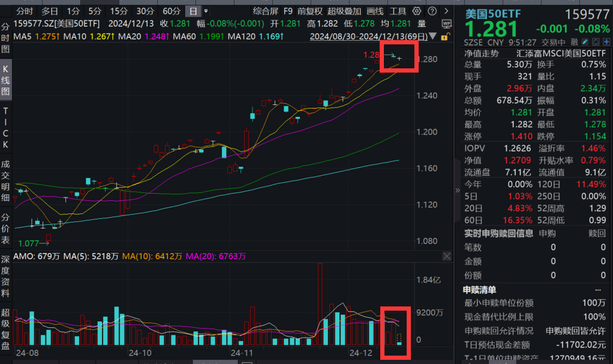Click the date range 2024/08/30-2024/12/13(69日) link

coord(369,37)
